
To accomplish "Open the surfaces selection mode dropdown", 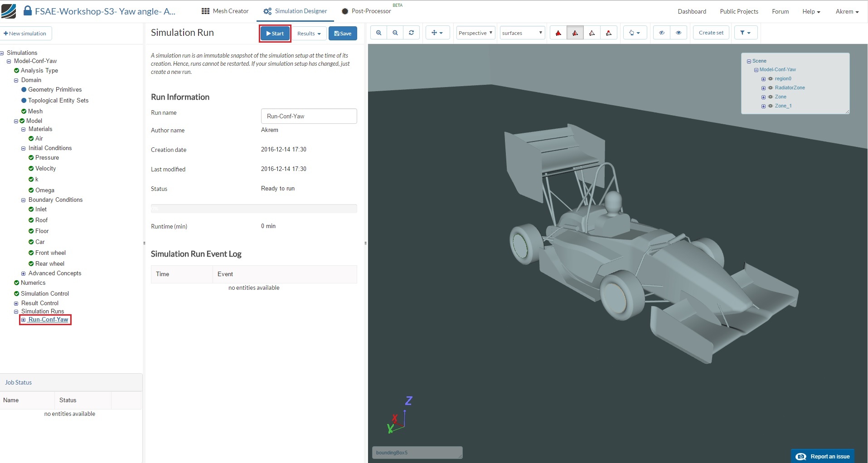I will (x=522, y=33).
